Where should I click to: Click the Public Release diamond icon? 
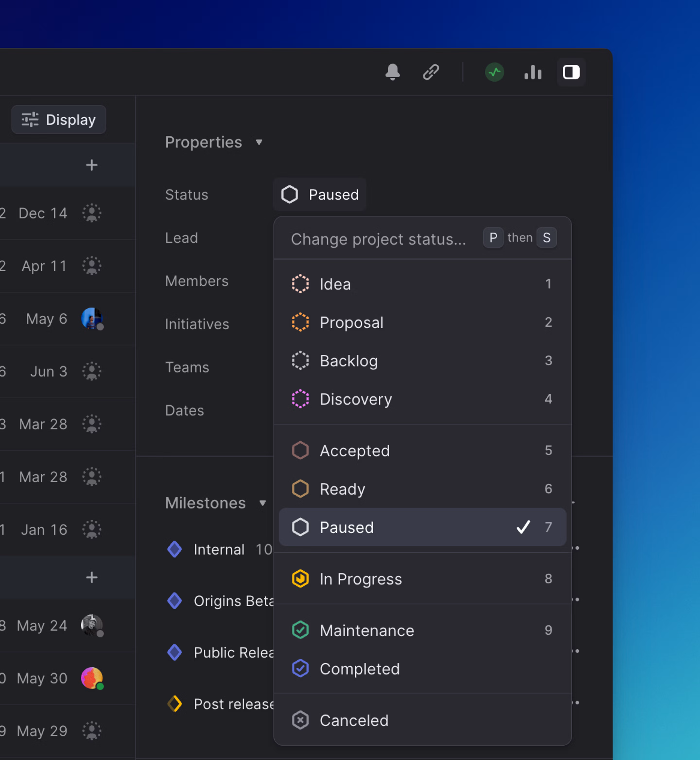175,653
